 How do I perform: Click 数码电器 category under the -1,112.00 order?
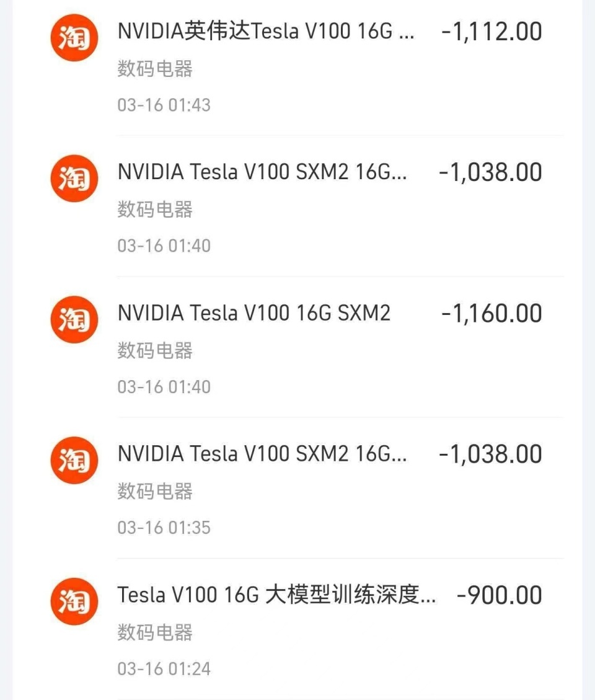155,69
